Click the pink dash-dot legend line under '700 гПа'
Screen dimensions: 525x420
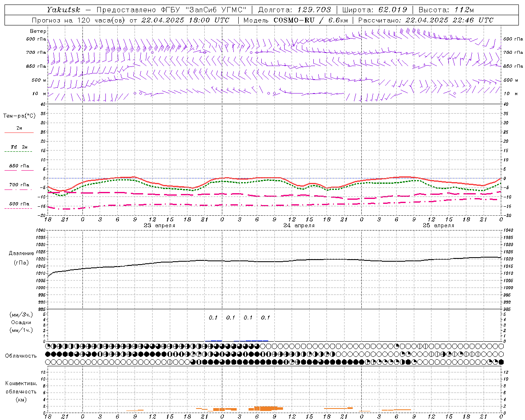pyautogui.click(x=18, y=189)
